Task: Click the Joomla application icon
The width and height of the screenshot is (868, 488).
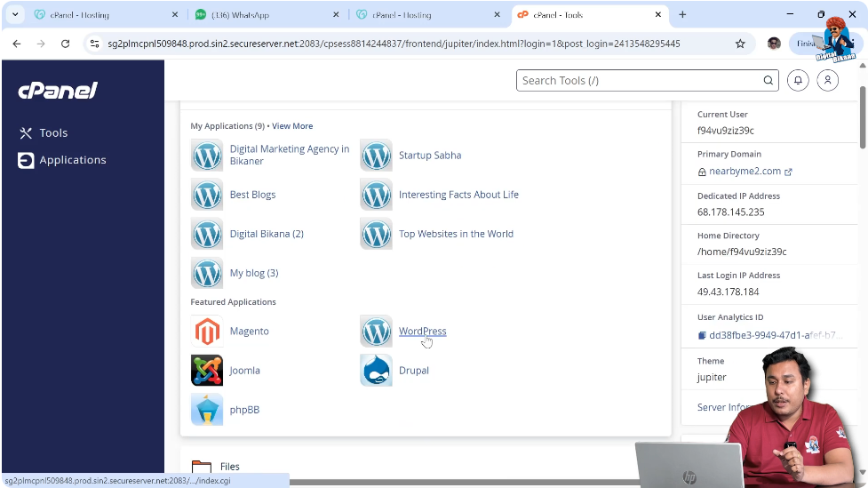Action: pos(207,371)
